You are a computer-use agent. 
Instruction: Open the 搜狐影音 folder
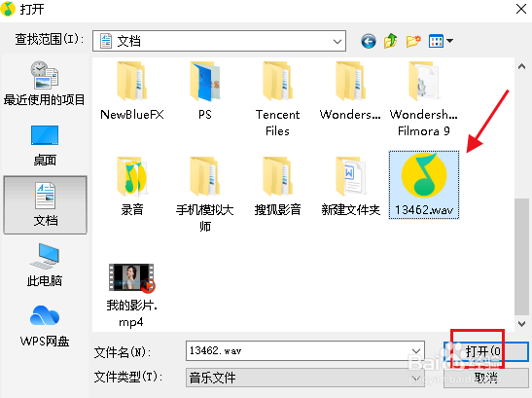[277, 186]
